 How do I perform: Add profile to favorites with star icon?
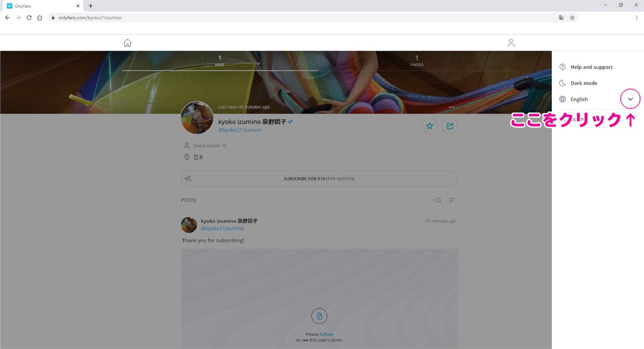pos(429,126)
